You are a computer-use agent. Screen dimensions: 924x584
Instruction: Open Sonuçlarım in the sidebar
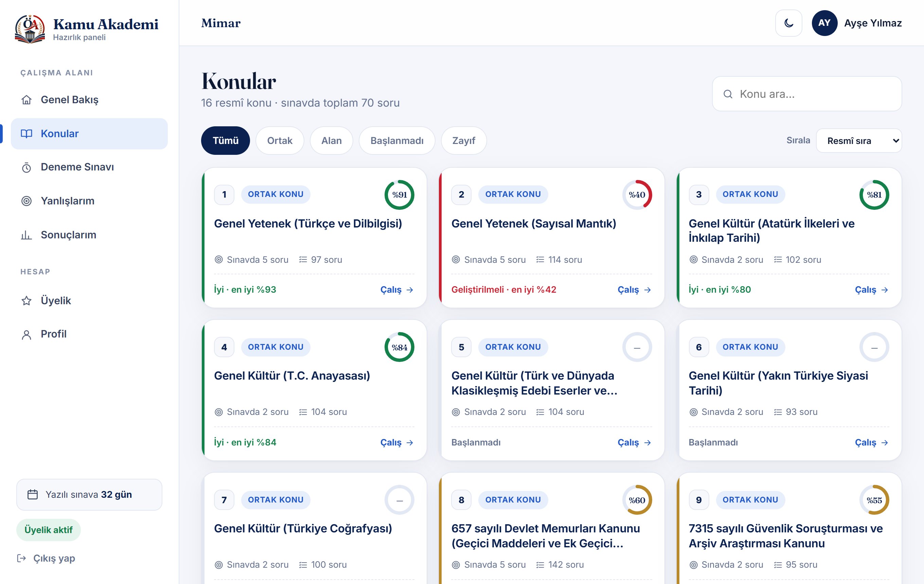(89, 235)
